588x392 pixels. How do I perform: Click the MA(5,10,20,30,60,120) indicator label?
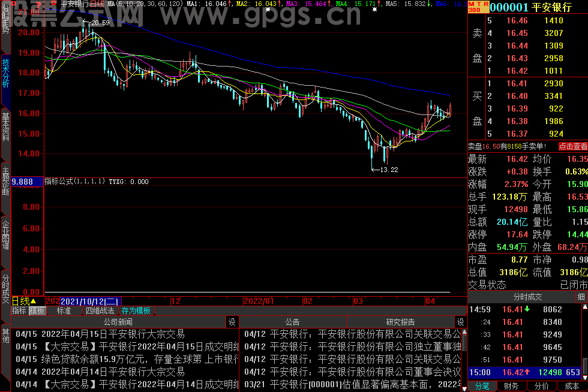pos(145,4)
